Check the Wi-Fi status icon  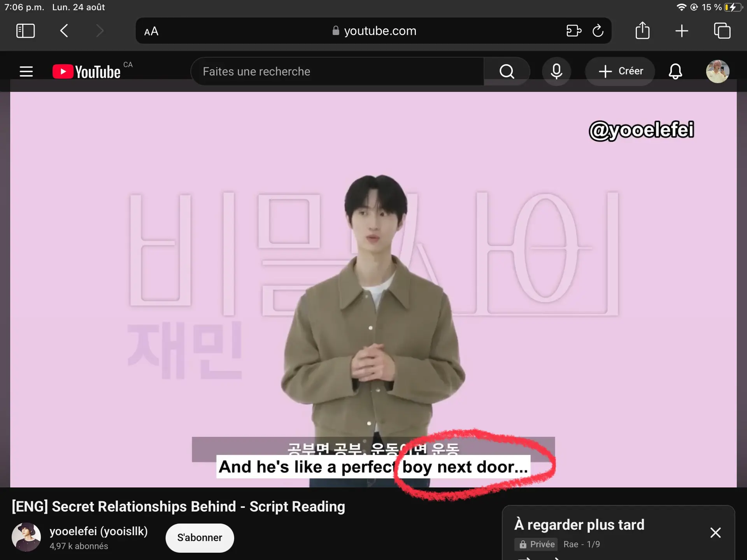(681, 7)
